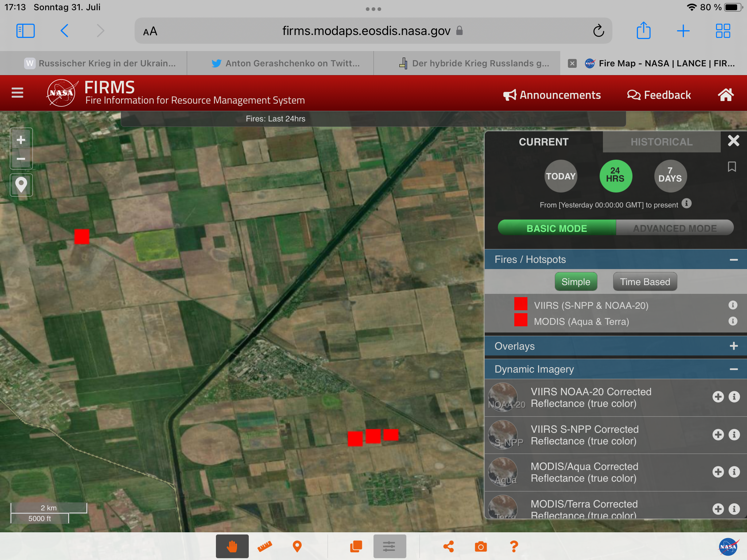Click the NASA logo in header
Screen dimensions: 747x560
(62, 93)
